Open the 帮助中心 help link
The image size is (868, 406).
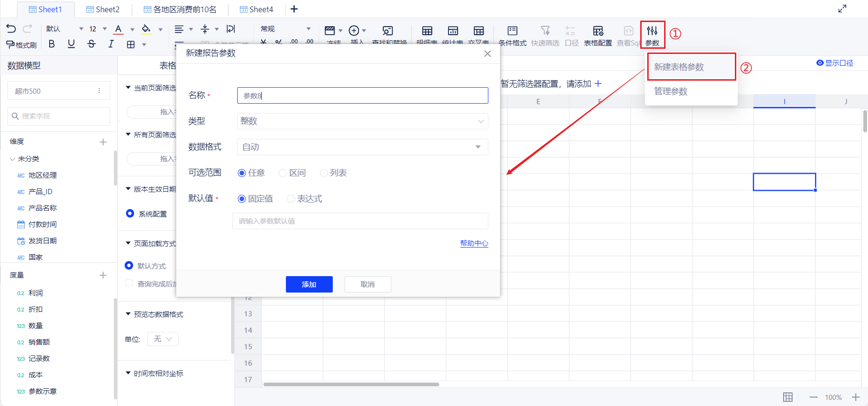pyautogui.click(x=474, y=243)
